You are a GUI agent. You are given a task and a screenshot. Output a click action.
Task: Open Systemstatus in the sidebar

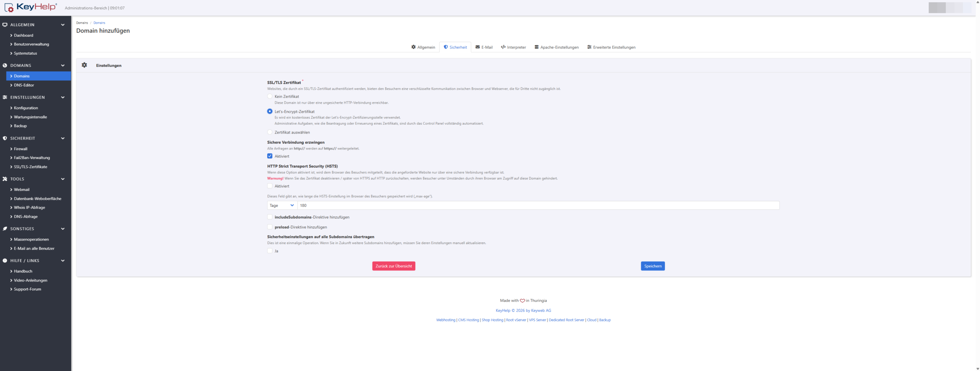pyautogui.click(x=25, y=54)
